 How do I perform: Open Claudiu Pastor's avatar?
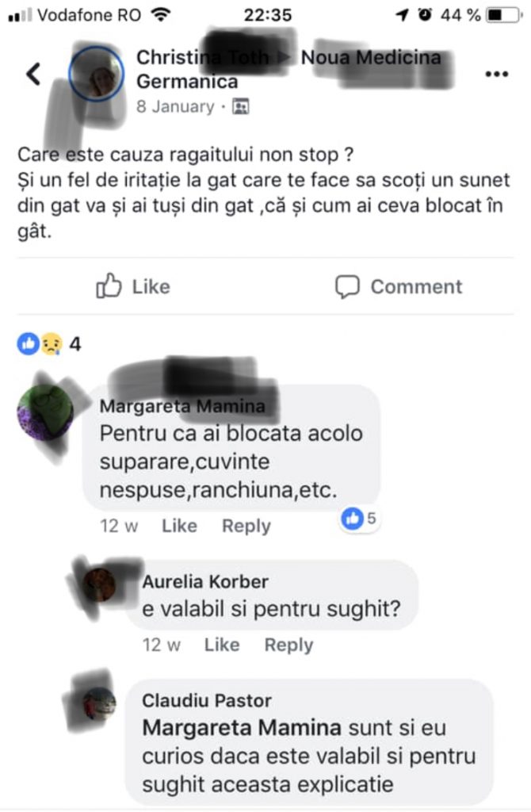(x=99, y=704)
